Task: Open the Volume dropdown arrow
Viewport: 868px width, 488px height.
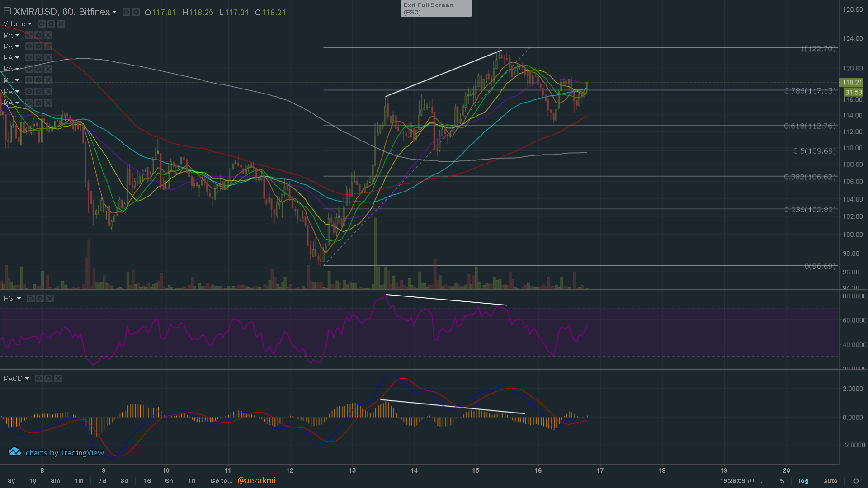Action: tap(30, 24)
